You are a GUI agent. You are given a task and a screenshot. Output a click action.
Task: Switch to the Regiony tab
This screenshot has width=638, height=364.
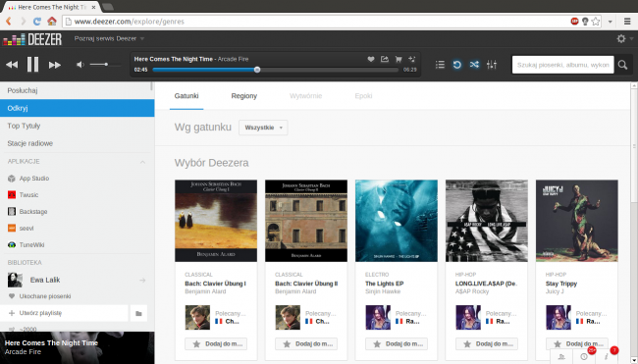tap(244, 96)
